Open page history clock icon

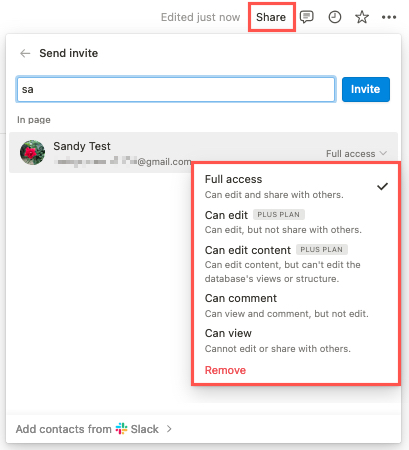click(x=335, y=17)
